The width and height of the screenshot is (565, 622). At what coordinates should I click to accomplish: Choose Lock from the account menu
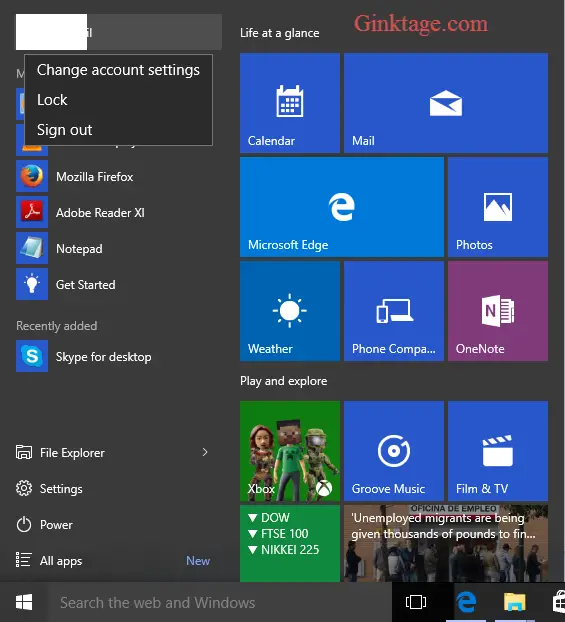click(118, 100)
